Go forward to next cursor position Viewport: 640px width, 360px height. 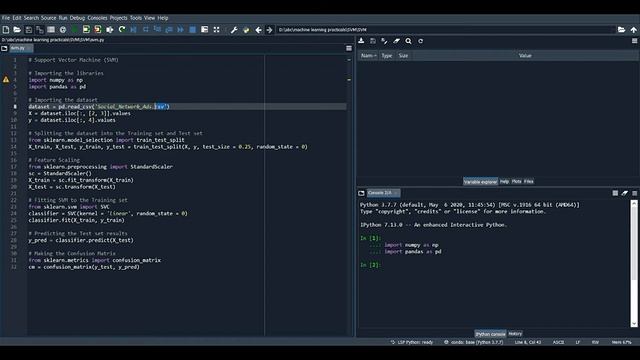[x=269, y=29]
